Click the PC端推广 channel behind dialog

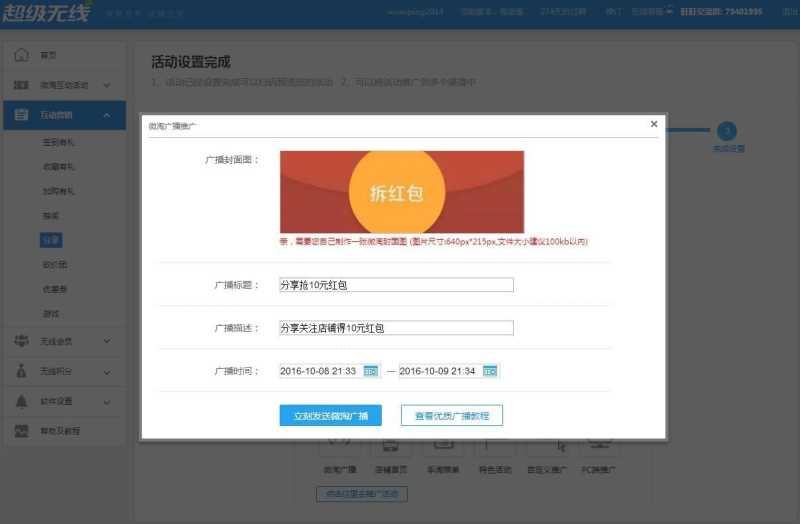point(598,469)
